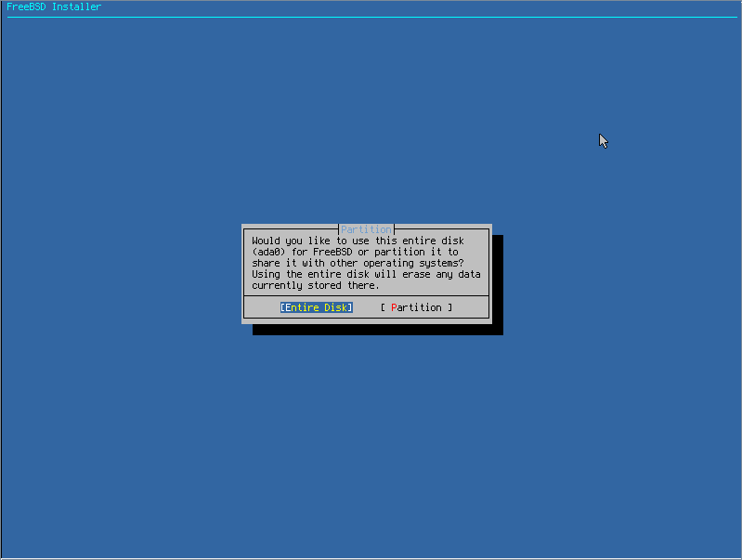Click the word "Installer" in the header
The height and width of the screenshot is (560, 742).
(77, 7)
